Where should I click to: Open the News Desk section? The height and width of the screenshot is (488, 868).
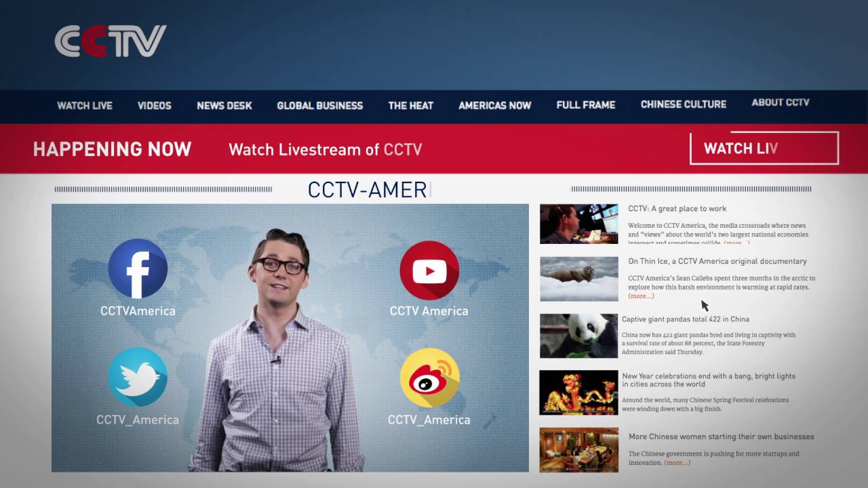tap(224, 106)
